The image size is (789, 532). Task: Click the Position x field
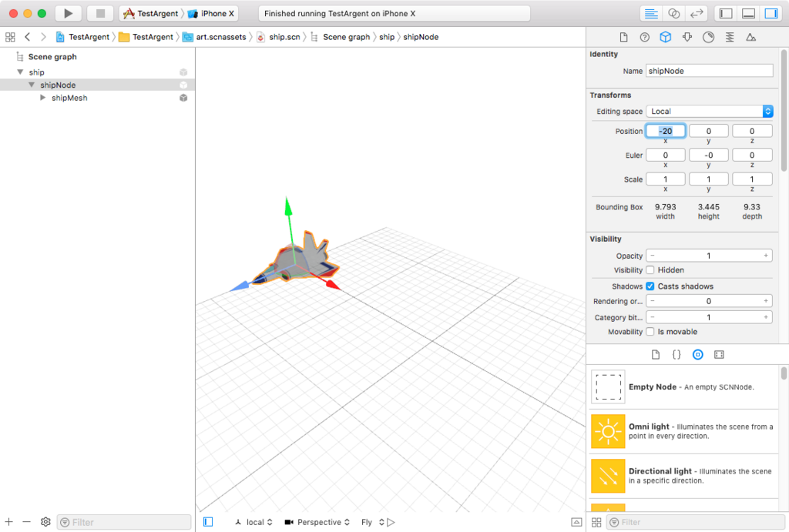[x=665, y=131]
